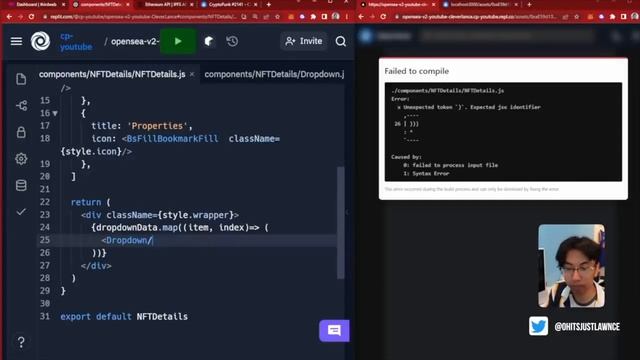The width and height of the screenshot is (640, 360).
Task: Open the purple chat button
Action: pyautogui.click(x=334, y=331)
